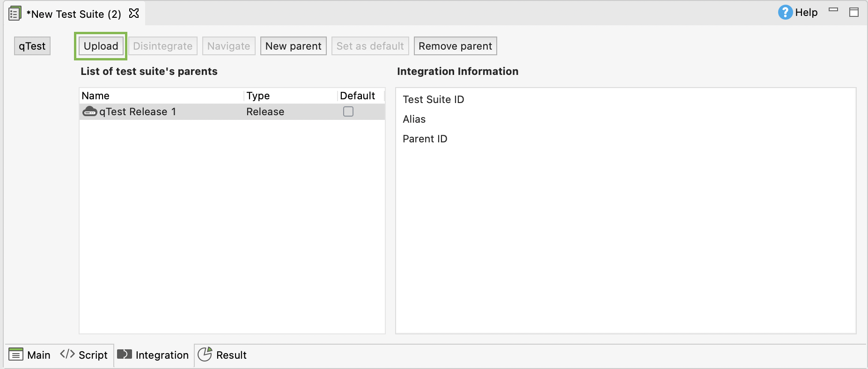
Task: Minimize the editor panel
Action: point(833,10)
